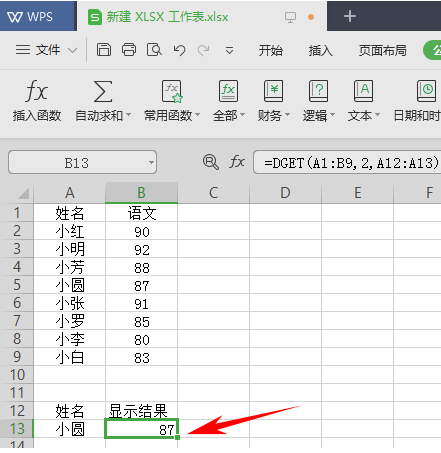The width and height of the screenshot is (441, 453).
Task: Click the Print icon
Action: [x=129, y=50]
